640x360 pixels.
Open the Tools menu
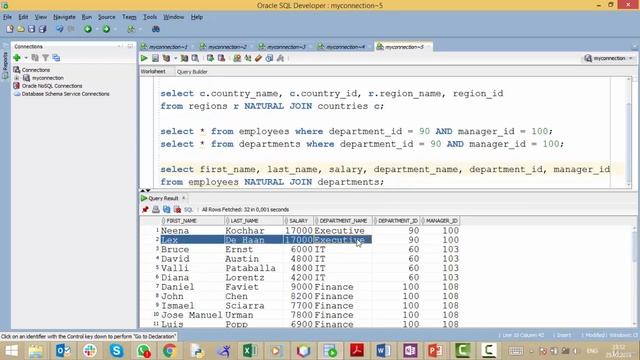point(150,17)
